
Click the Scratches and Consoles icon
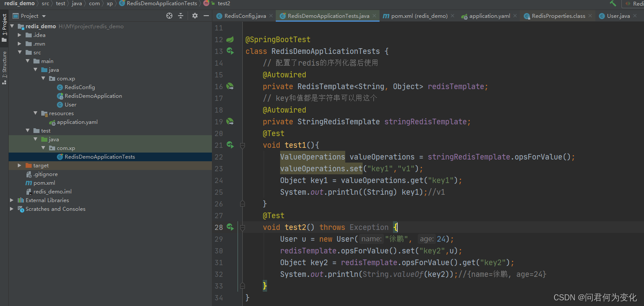[x=21, y=209]
